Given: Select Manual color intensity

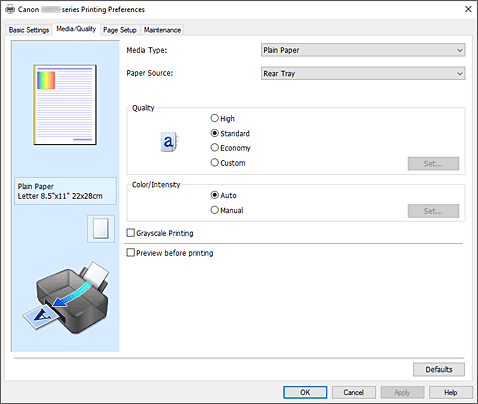Looking at the screenshot, I should click(227, 210).
